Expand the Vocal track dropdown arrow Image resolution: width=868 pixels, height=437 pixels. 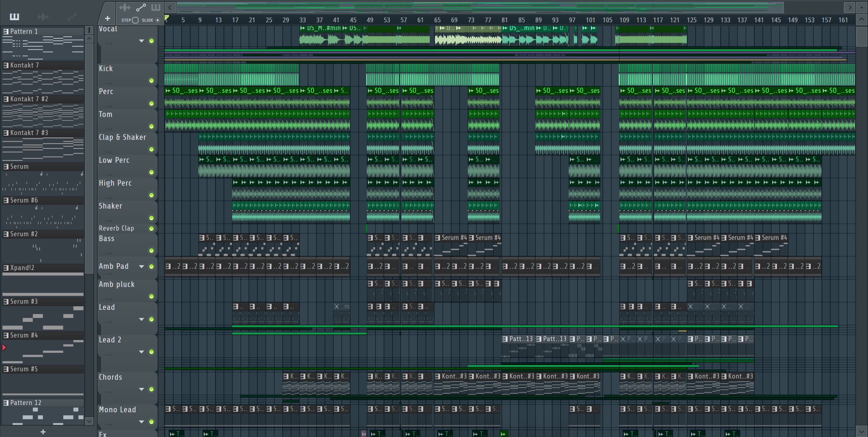(x=142, y=41)
